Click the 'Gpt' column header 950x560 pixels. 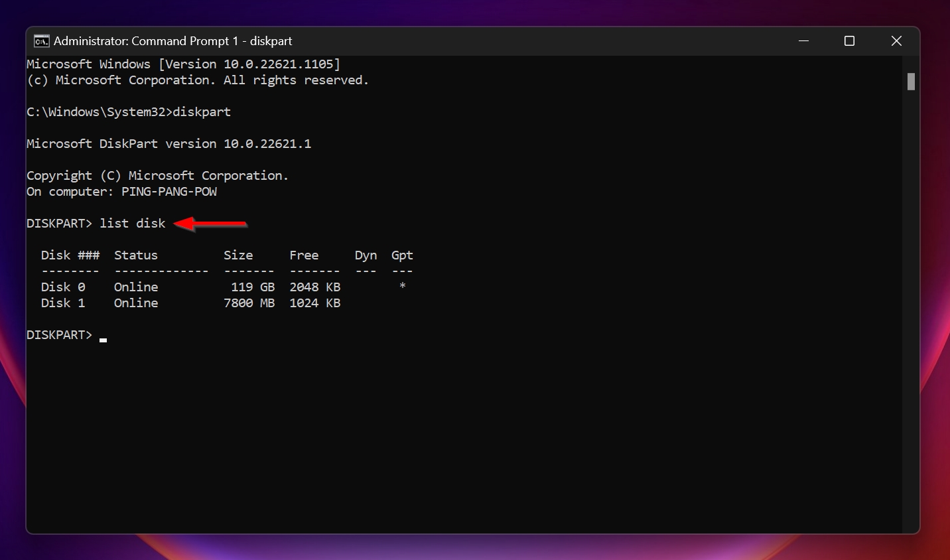coord(402,255)
